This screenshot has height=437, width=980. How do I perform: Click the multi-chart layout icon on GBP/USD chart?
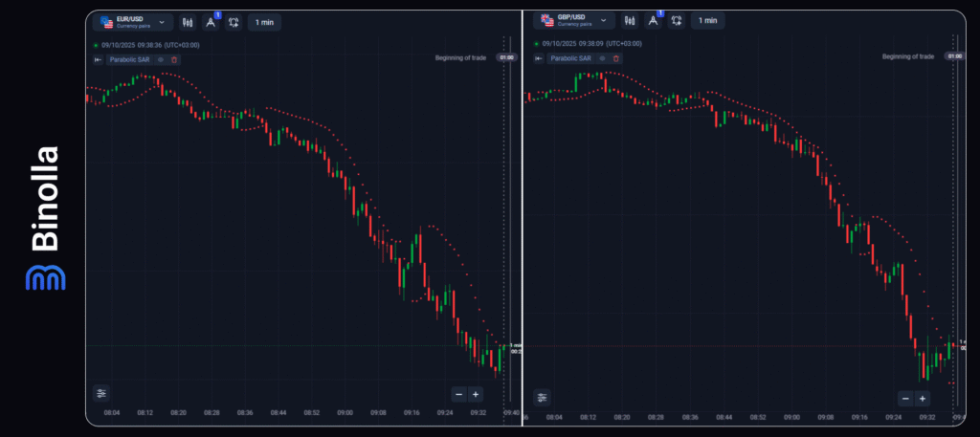[678, 21]
